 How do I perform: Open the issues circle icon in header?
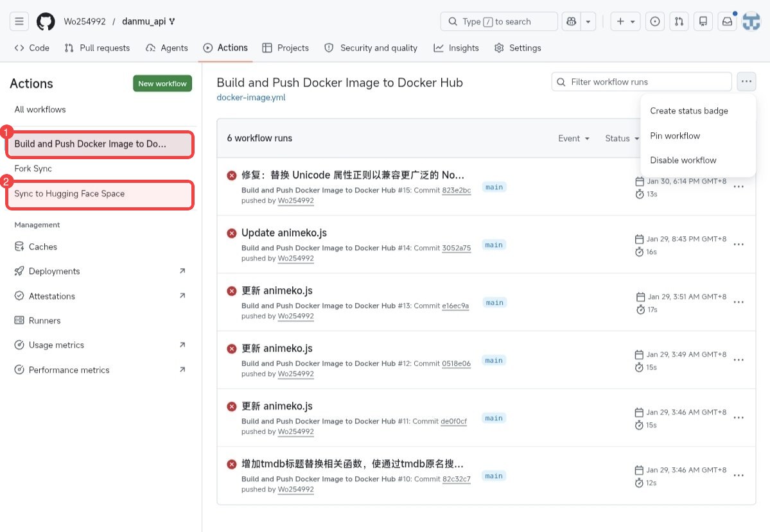click(x=654, y=21)
